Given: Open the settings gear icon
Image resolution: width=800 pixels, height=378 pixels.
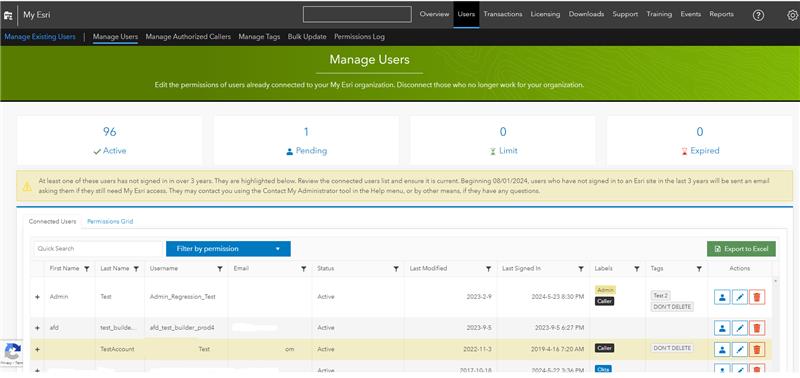Looking at the screenshot, I should (792, 15).
